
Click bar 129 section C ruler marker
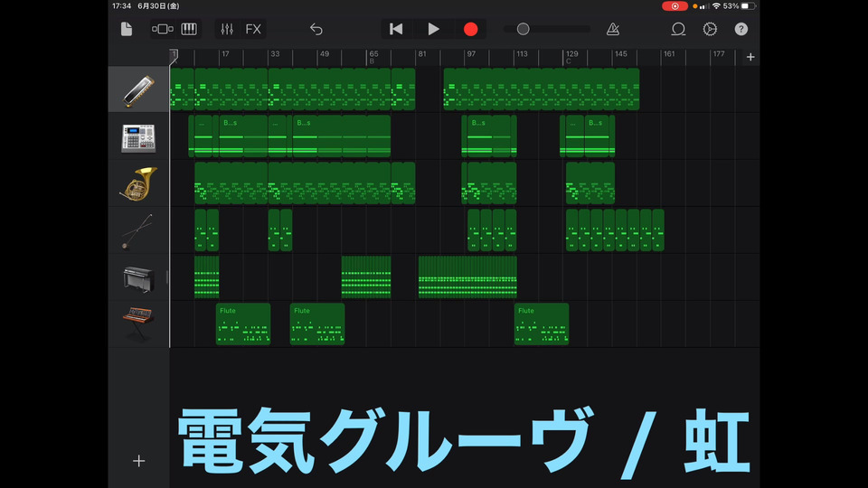[x=571, y=57]
